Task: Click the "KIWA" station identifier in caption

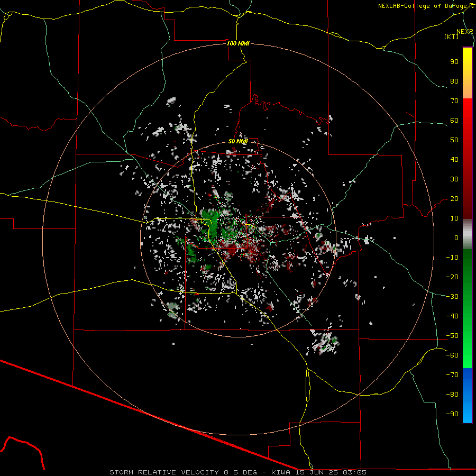Action: click(x=281, y=472)
